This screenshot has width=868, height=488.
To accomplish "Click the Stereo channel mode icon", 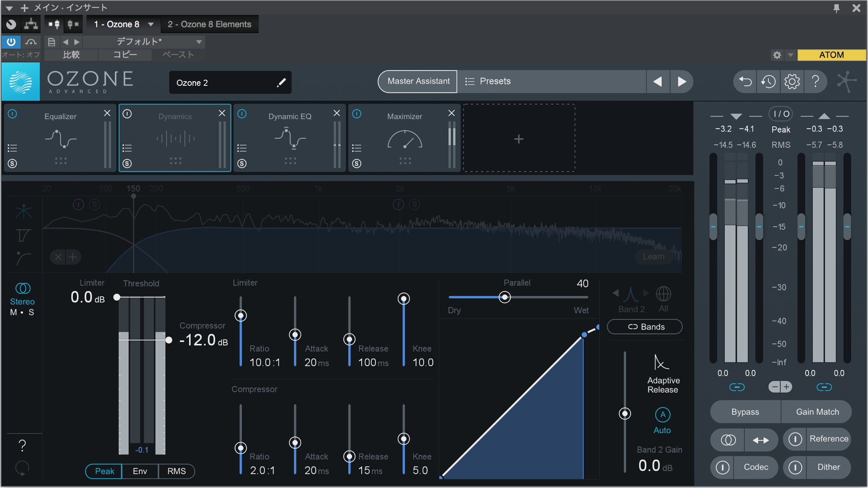I will tap(23, 288).
